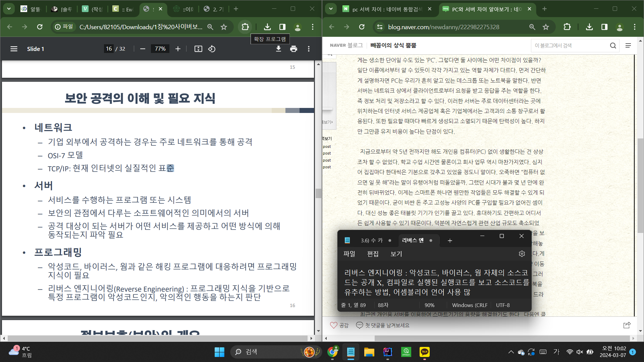The image size is (644, 362).
Task: Download the PDF file from viewer toolbar
Action: [278, 49]
